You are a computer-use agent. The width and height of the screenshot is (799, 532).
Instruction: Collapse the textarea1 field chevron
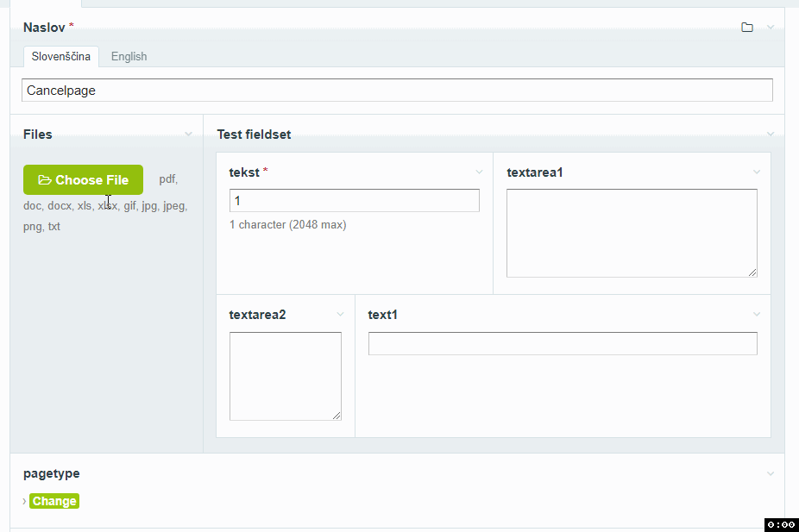click(757, 172)
